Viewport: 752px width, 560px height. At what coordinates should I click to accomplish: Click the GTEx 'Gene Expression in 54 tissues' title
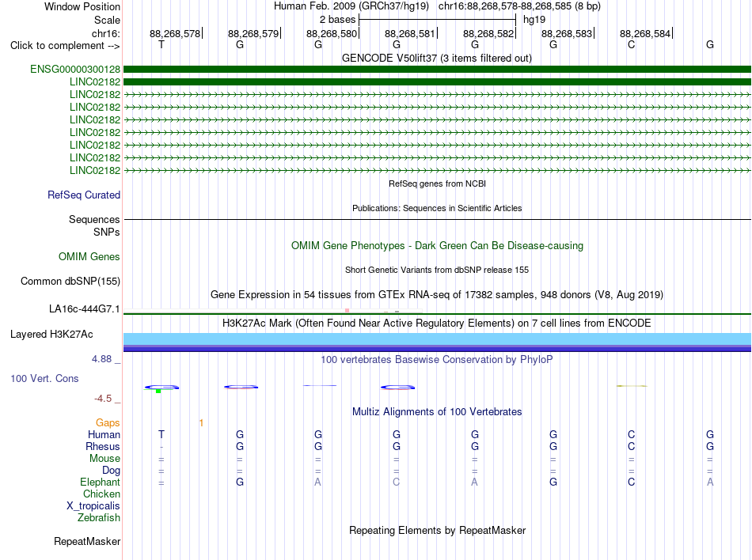[x=437, y=294]
